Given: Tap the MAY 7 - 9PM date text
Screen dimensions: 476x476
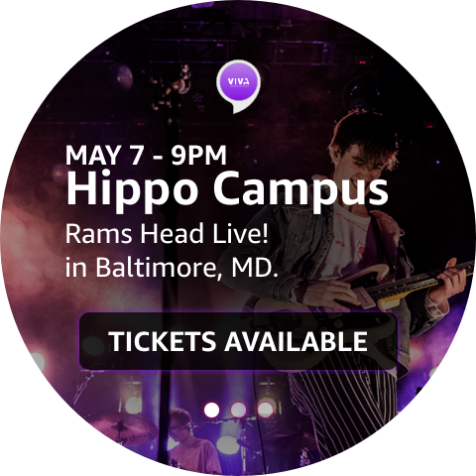Looking at the screenshot, I should 146,155.
